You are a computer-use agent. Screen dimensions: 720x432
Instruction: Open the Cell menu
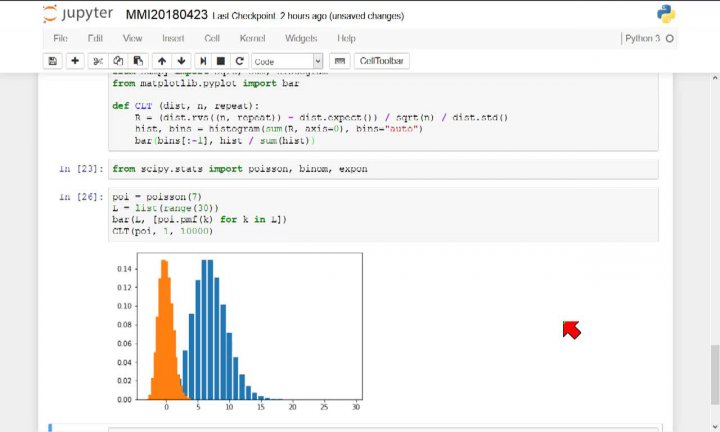pos(212,38)
